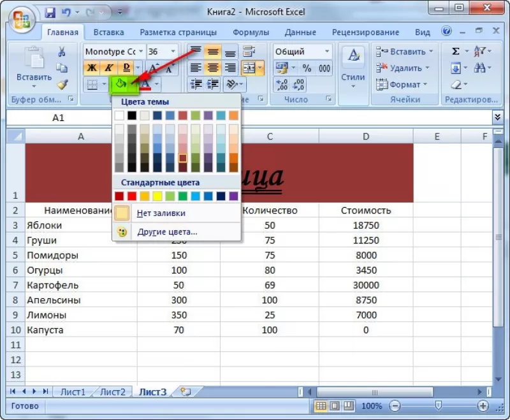Expand Вставить cells dropdown arrow

(x=431, y=52)
